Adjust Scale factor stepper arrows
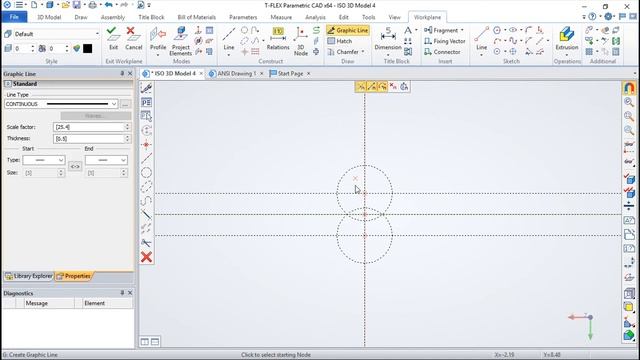640x360 pixels. tap(127, 127)
